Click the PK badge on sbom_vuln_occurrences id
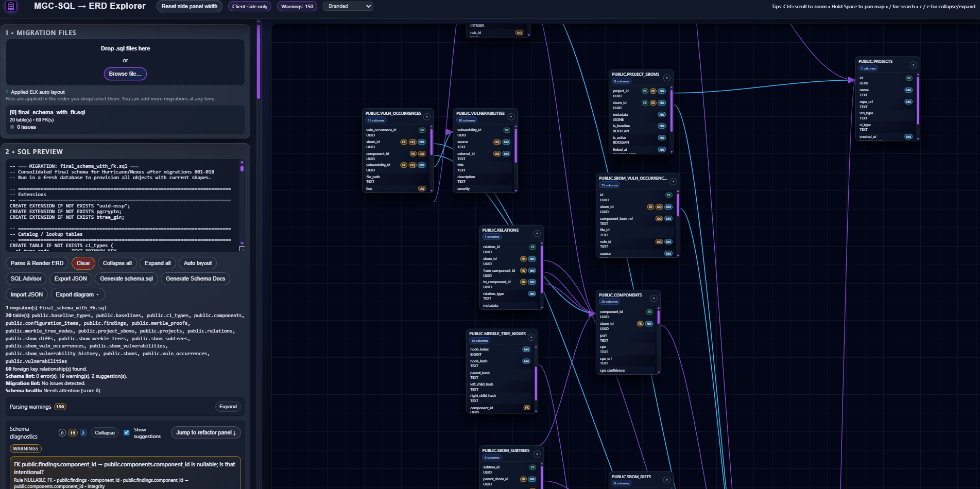This screenshot has height=489, width=980. [669, 195]
